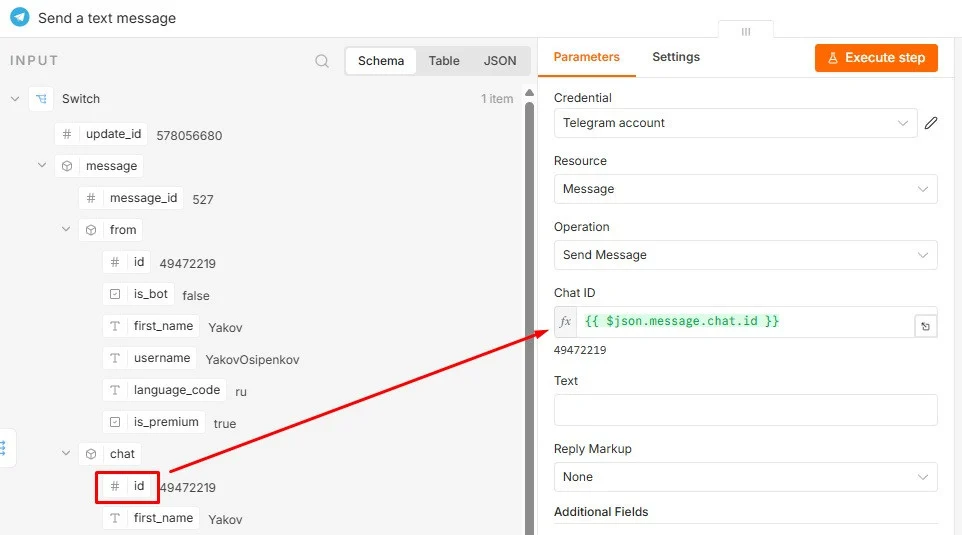Click the id pill under chat
962x535 pixels.
[127, 487]
